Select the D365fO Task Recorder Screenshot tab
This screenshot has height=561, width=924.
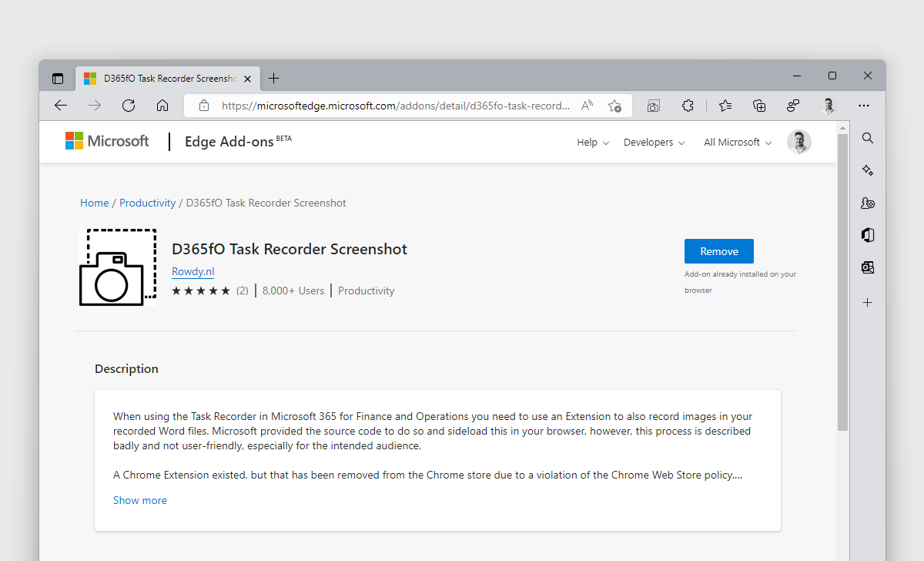169,79
